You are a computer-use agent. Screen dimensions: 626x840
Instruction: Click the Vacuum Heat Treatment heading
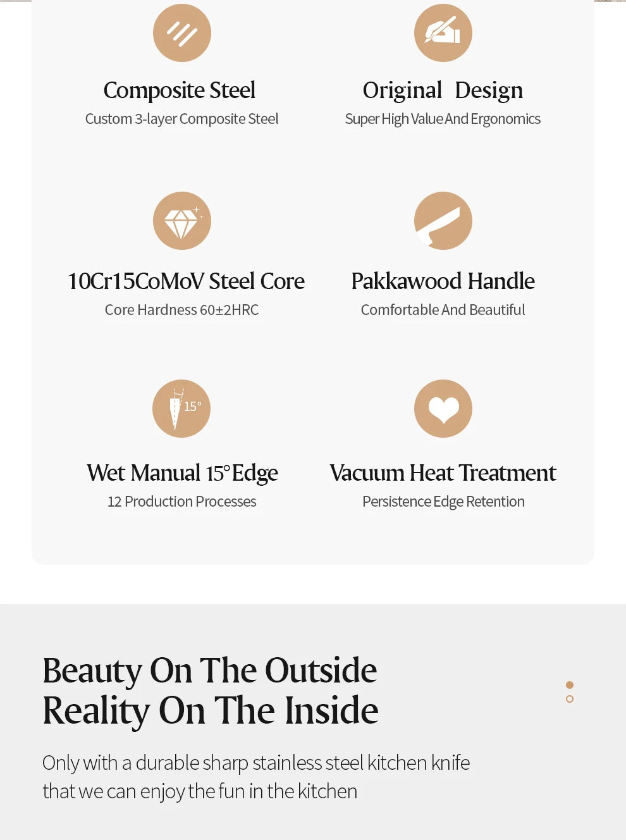[443, 473]
